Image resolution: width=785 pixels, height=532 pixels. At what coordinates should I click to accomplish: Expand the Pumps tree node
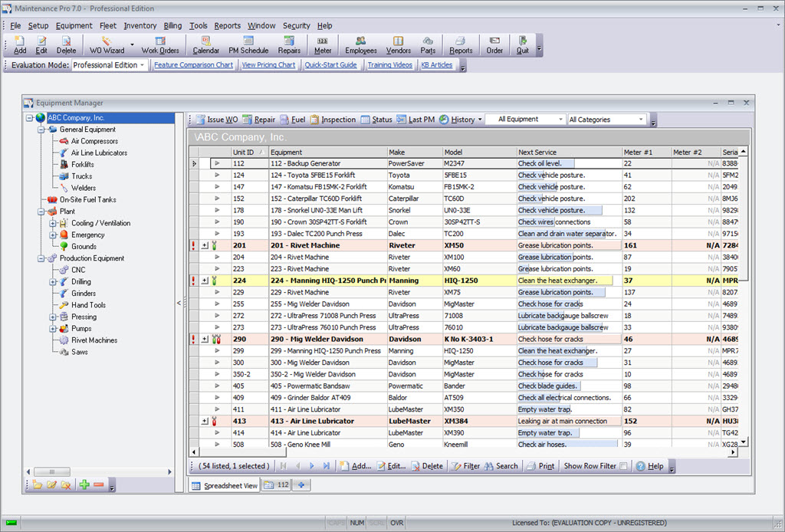point(53,329)
